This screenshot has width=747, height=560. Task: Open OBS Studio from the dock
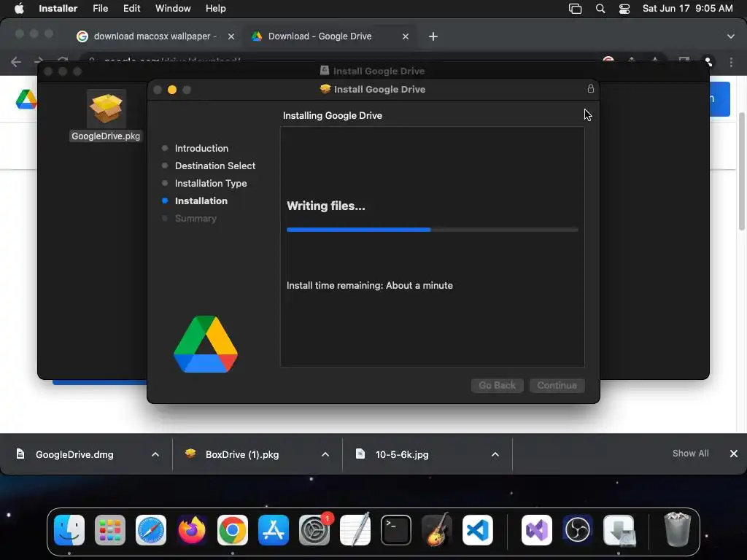pyautogui.click(x=578, y=530)
